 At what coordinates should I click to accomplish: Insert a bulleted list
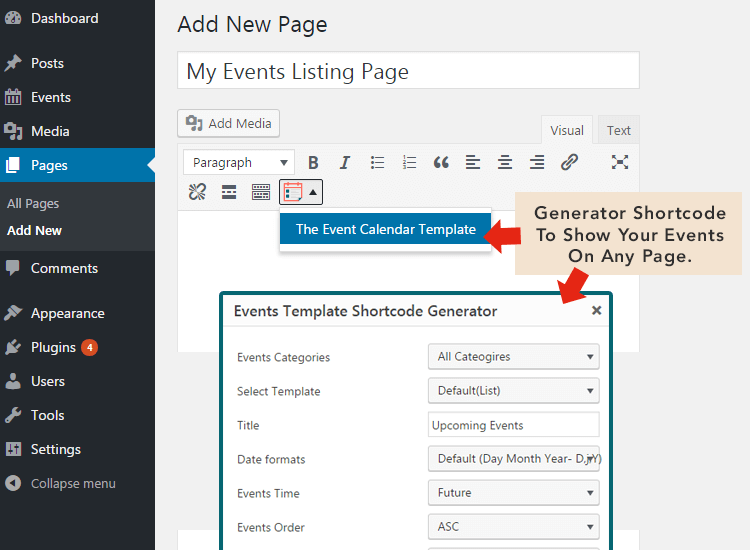tap(377, 162)
